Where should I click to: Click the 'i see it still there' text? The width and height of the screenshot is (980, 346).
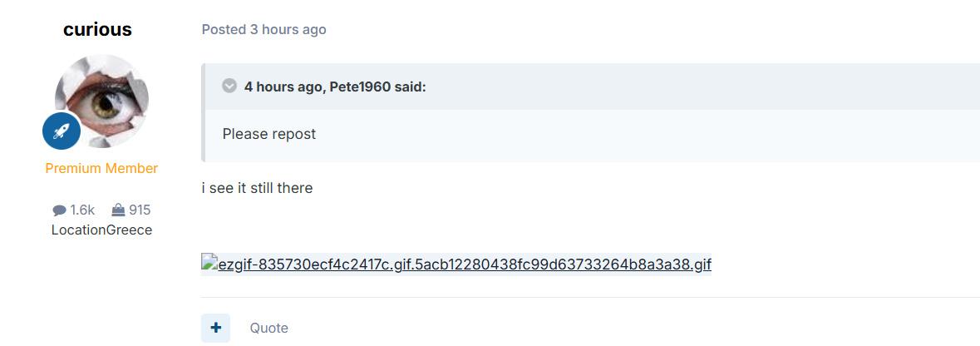(257, 188)
